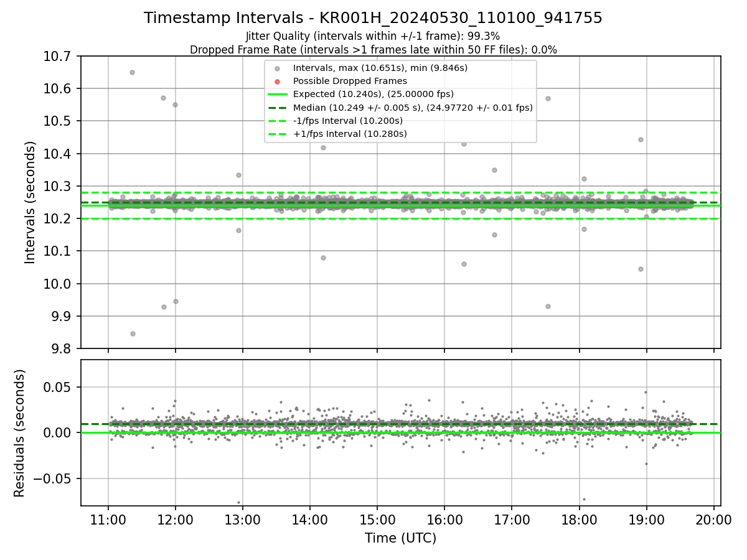Select the Dropped Frame Rate 0.0% subtitle
The width and height of the screenshot is (747, 560).
click(x=373, y=50)
